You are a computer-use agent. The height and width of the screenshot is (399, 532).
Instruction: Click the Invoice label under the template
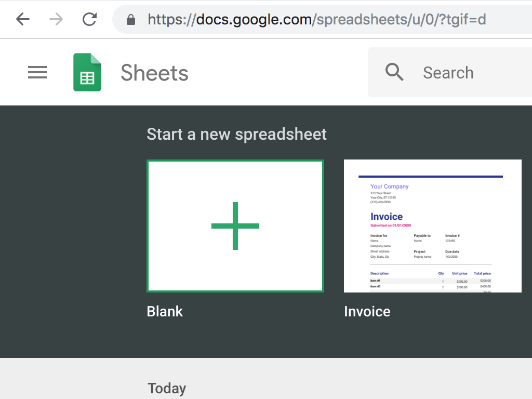(x=367, y=312)
